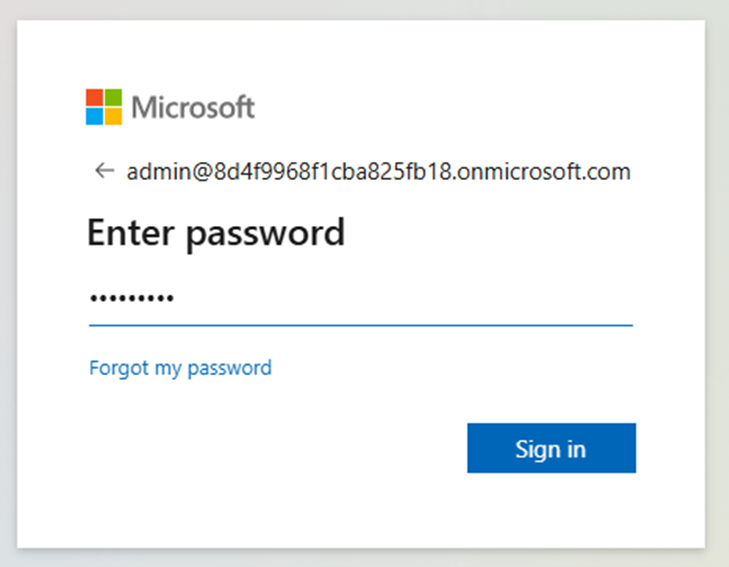Click the empty area right of the password dots

pos(404,298)
